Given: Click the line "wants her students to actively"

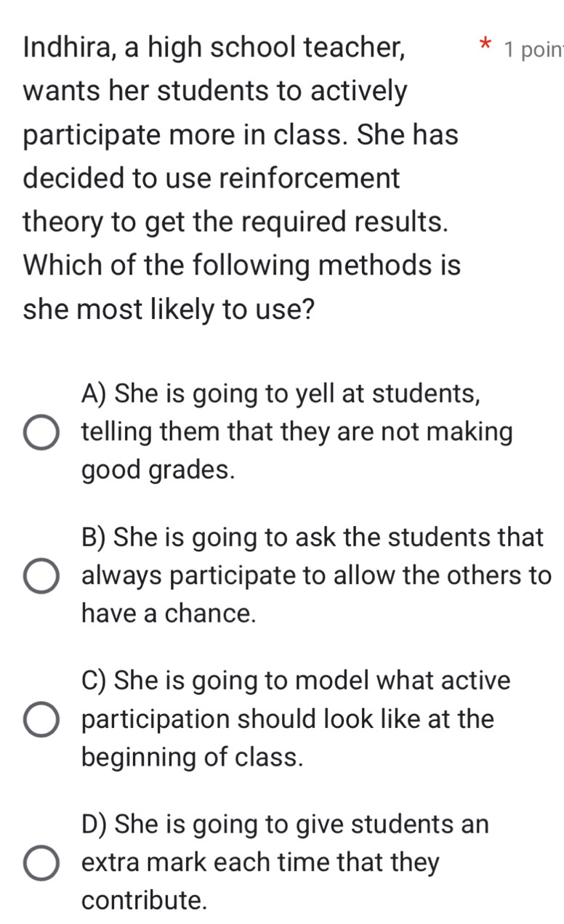Looking at the screenshot, I should [215, 92].
